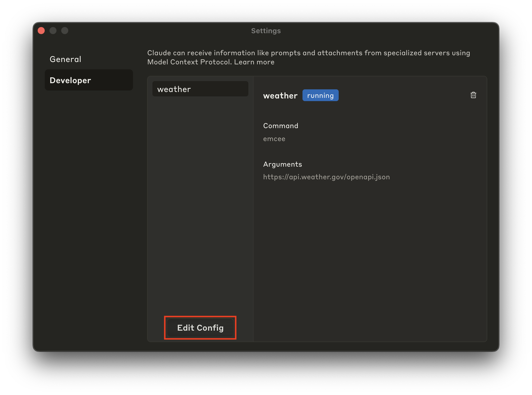Image resolution: width=532 pixels, height=395 pixels.
Task: Click the Arguments section label
Action: 282,164
